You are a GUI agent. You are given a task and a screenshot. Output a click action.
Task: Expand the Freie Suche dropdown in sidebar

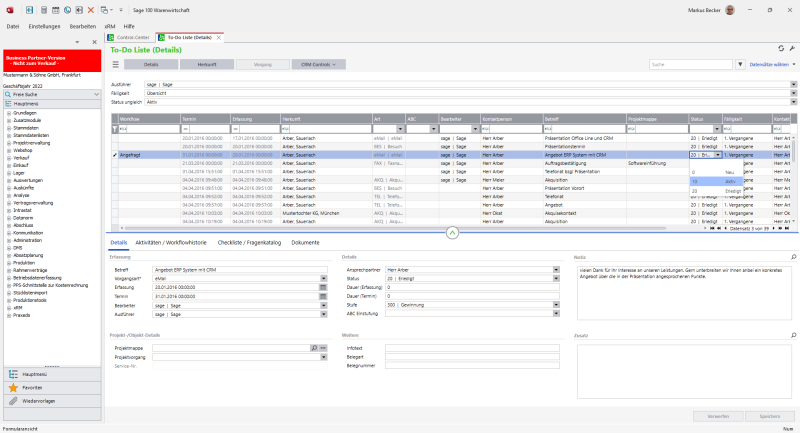point(96,94)
